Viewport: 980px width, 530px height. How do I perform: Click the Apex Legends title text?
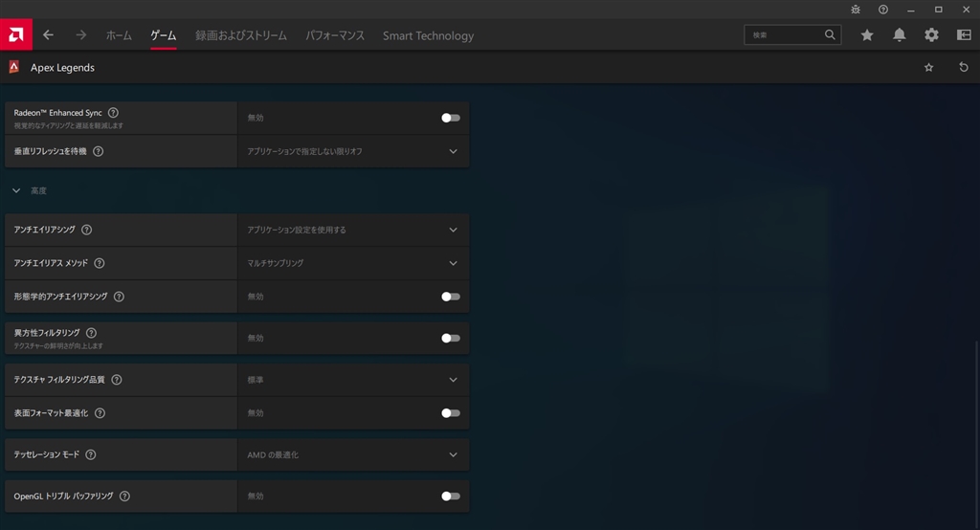(62, 68)
